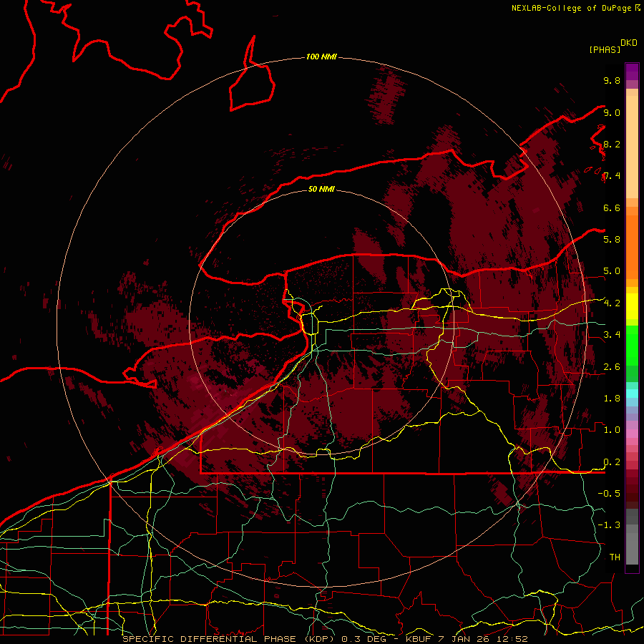Pick the purple top segment of the color bar

coord(632,72)
